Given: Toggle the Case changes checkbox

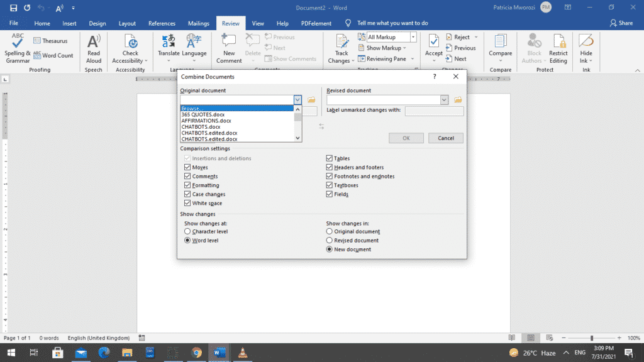Looking at the screenshot, I should coord(187,194).
